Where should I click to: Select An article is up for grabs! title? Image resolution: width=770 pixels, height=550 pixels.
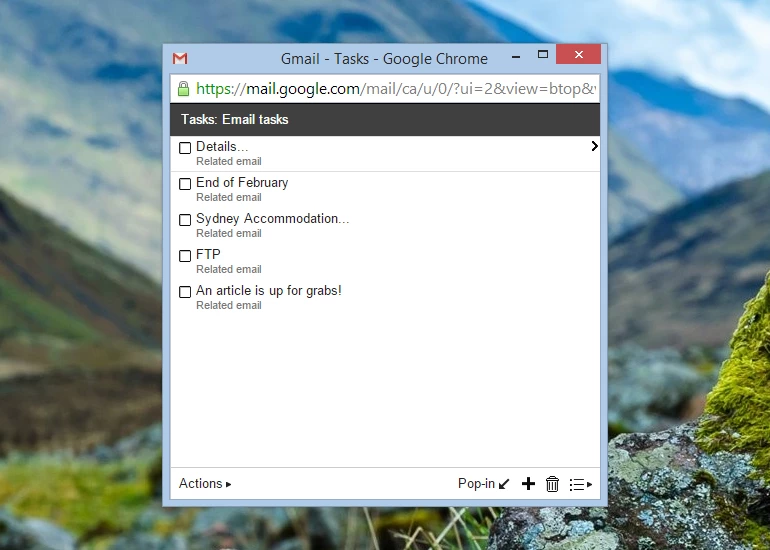coord(269,291)
